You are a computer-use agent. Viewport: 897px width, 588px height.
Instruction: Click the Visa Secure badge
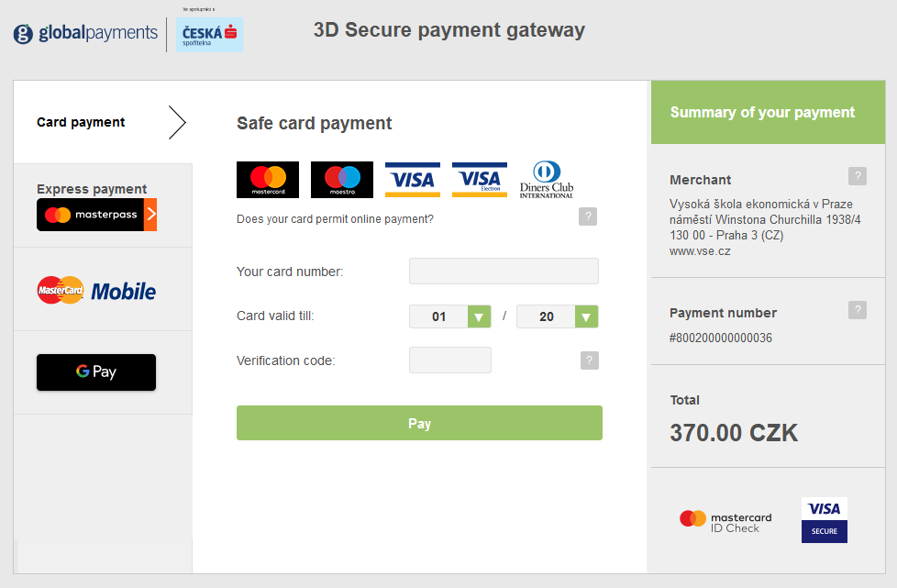coord(824,520)
